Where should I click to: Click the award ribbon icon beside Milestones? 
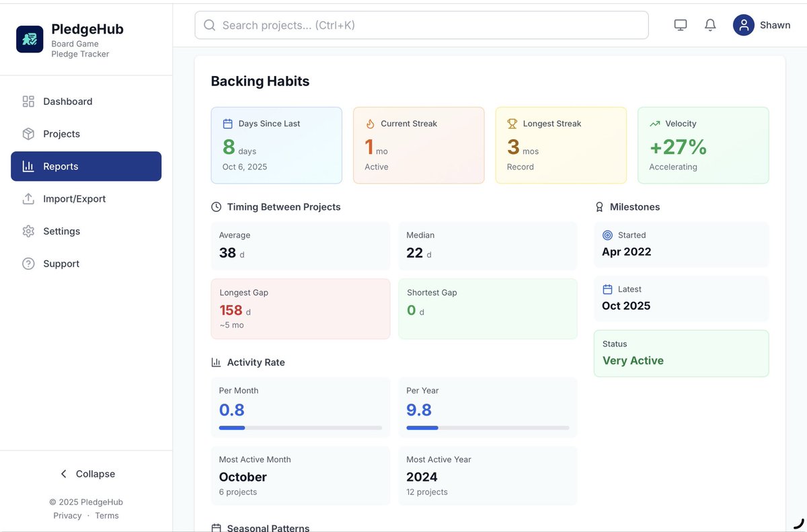click(599, 207)
